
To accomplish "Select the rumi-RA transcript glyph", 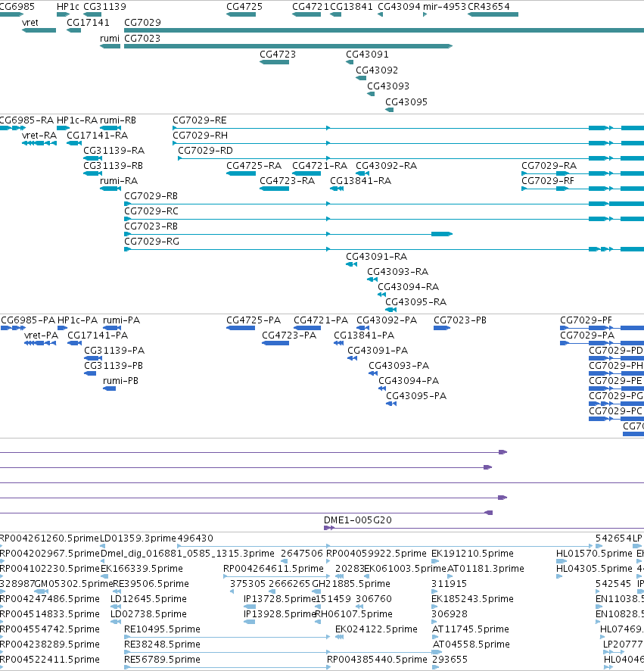I will pyautogui.click(x=110, y=189).
